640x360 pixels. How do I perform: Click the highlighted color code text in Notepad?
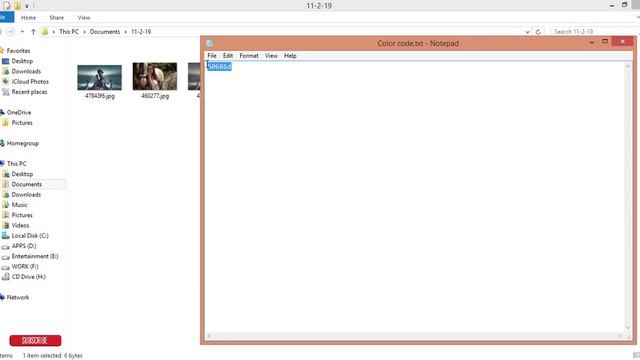click(220, 67)
